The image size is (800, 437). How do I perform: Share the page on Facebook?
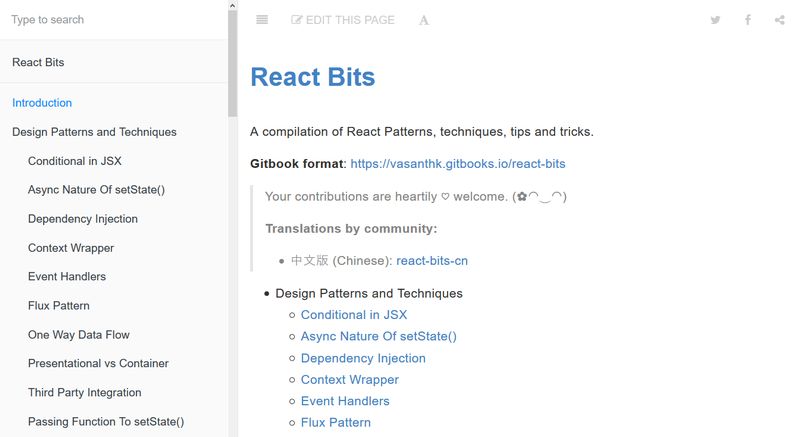tap(747, 20)
